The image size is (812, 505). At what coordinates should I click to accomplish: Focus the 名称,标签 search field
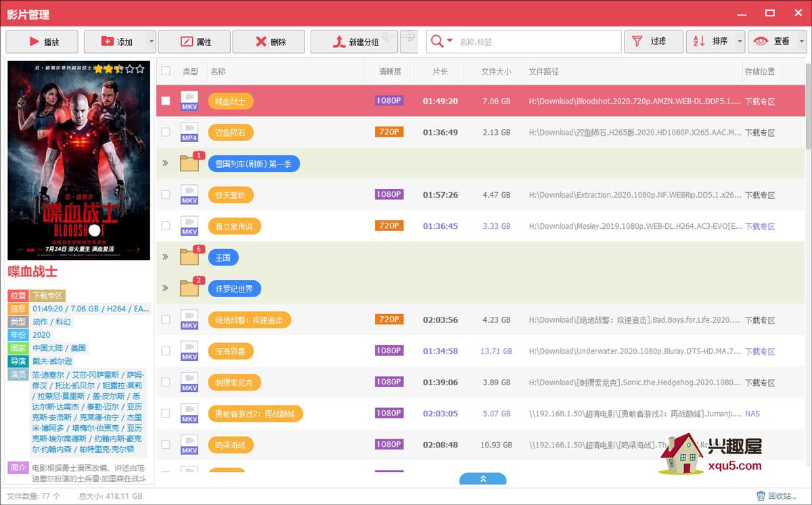[x=537, y=42]
